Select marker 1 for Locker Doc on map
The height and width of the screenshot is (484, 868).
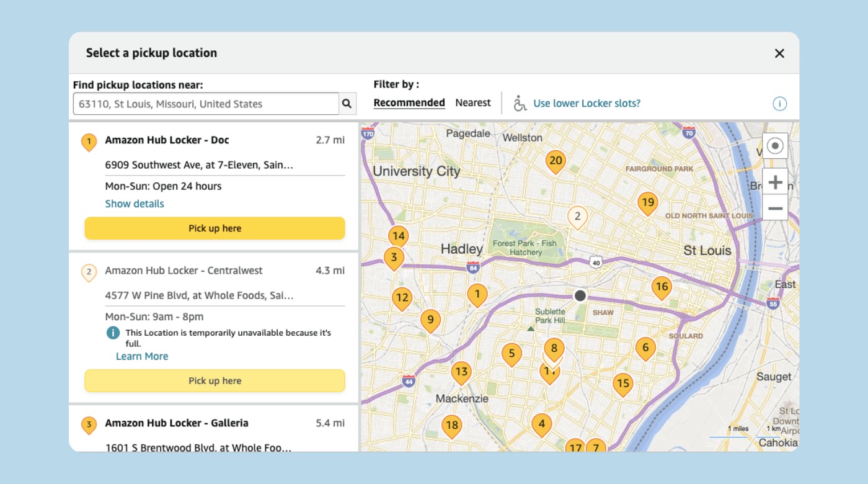478,294
